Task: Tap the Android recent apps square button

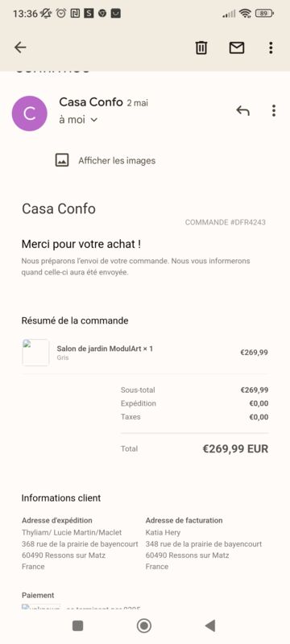Action: point(77,625)
